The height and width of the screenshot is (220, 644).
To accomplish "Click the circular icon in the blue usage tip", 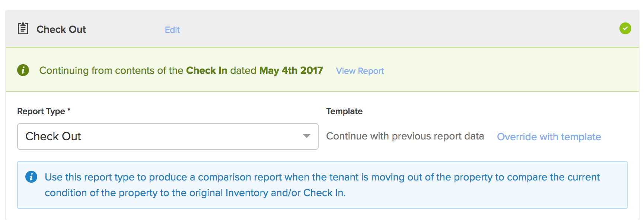I will point(32,177).
